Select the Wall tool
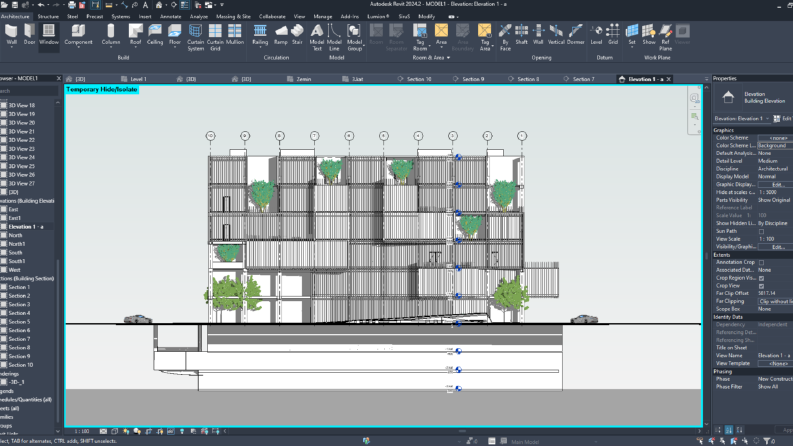This screenshot has width=793, height=446. click(x=11, y=35)
